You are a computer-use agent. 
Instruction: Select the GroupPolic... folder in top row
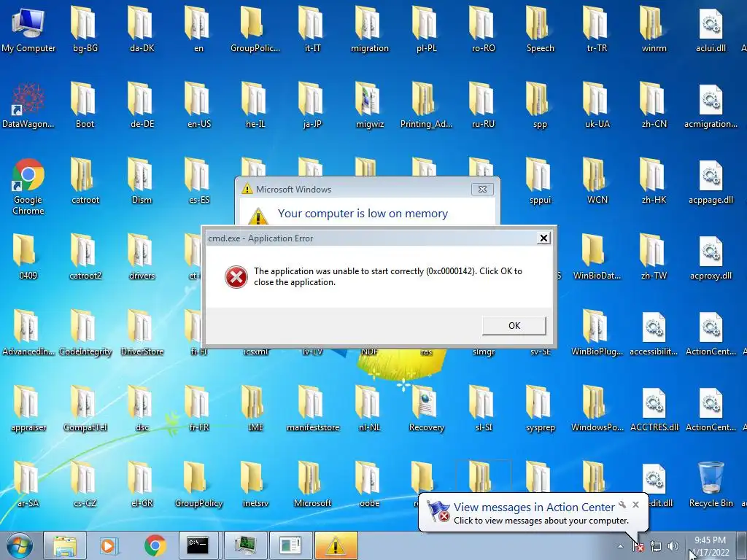tap(255, 30)
